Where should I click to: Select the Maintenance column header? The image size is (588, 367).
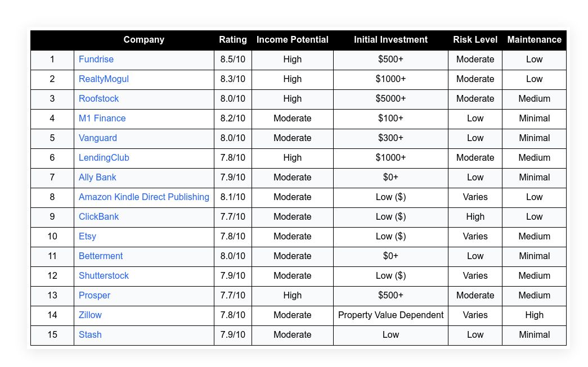pyautogui.click(x=535, y=40)
